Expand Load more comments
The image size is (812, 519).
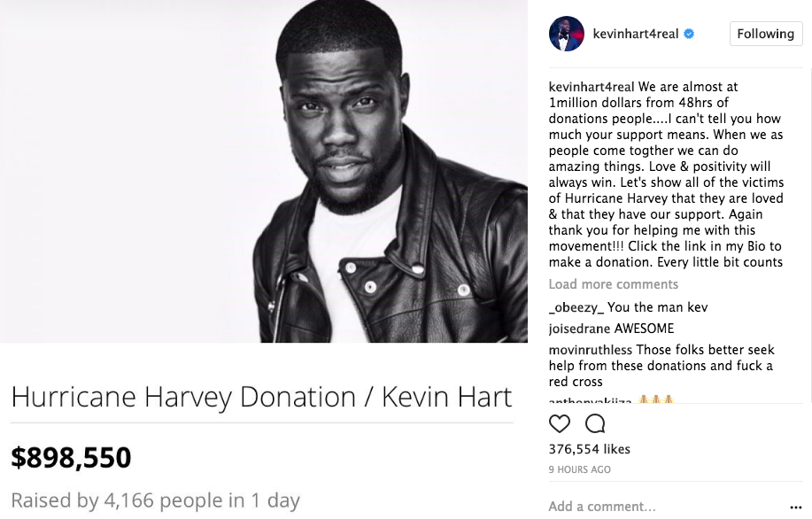613,284
